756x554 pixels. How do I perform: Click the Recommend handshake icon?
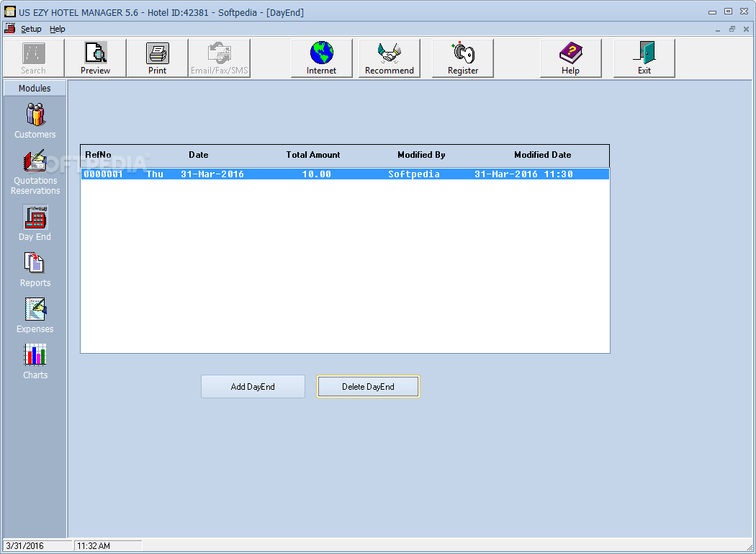pyautogui.click(x=389, y=58)
